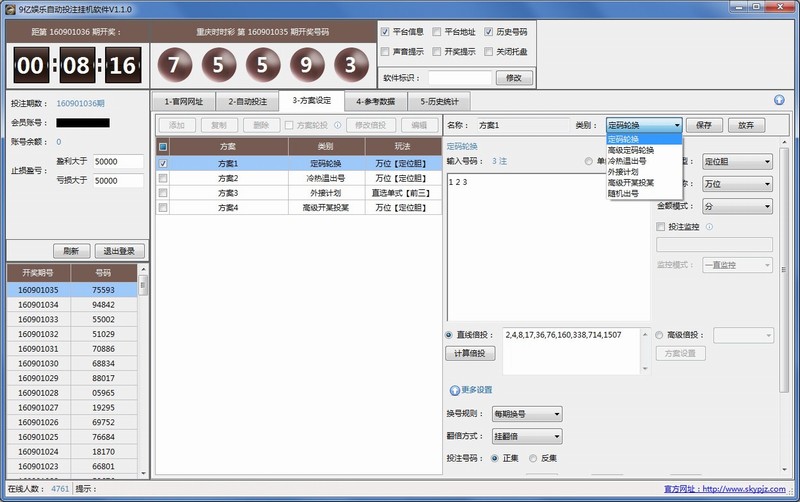
Task: Click the 更多设置 expand icon
Action: 454,389
